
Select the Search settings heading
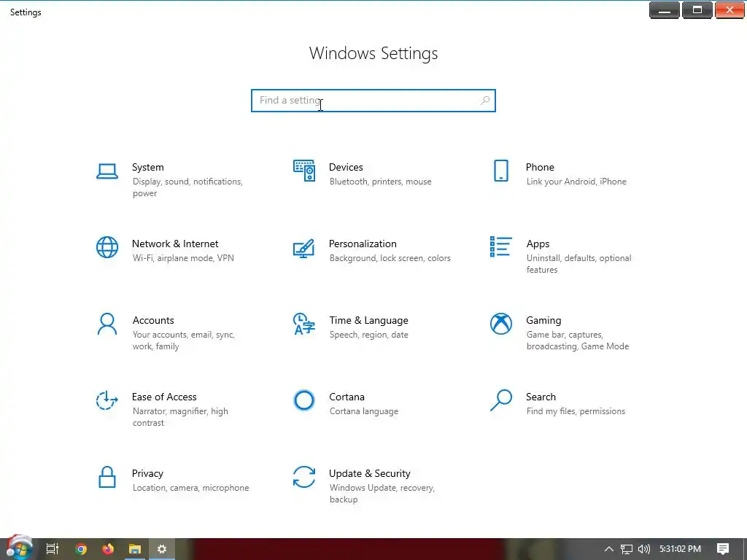(541, 397)
